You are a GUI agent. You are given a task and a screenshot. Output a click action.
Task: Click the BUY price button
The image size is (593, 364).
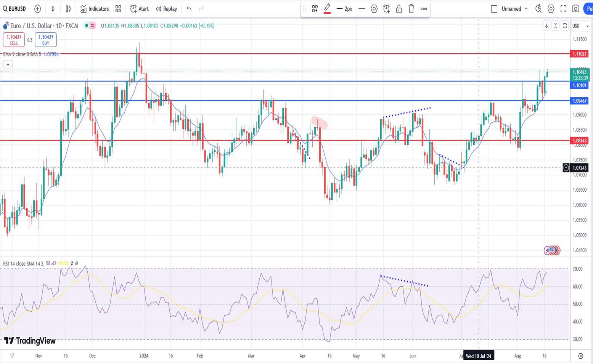46,39
